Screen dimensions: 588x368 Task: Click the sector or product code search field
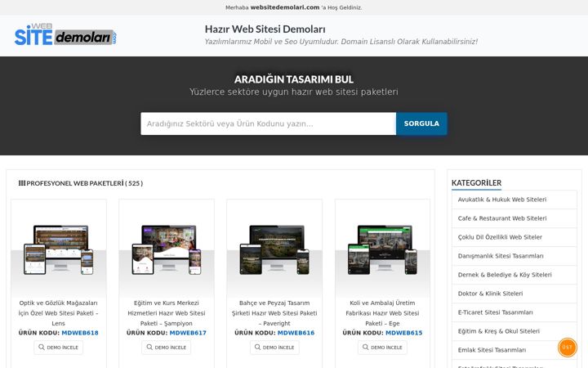(268, 123)
